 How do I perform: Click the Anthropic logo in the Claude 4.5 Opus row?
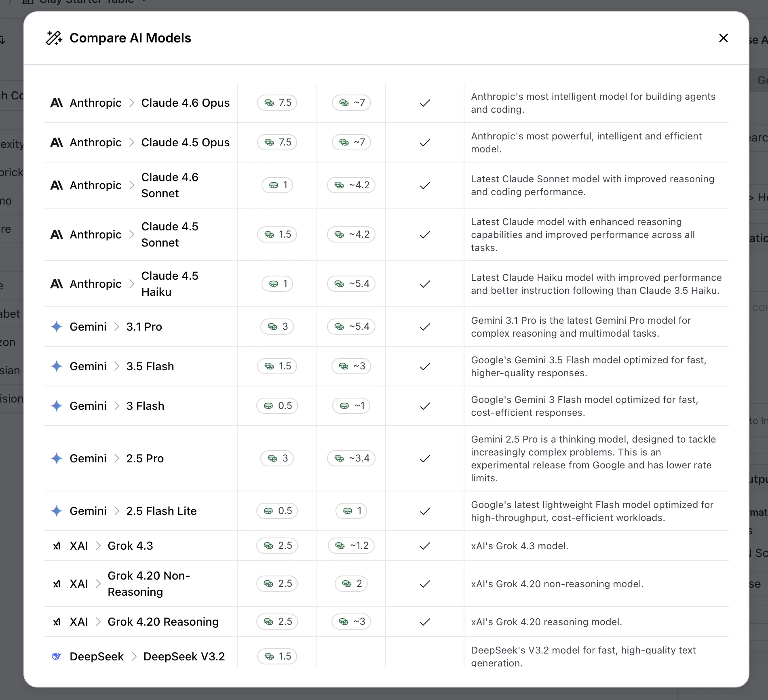[x=57, y=143]
